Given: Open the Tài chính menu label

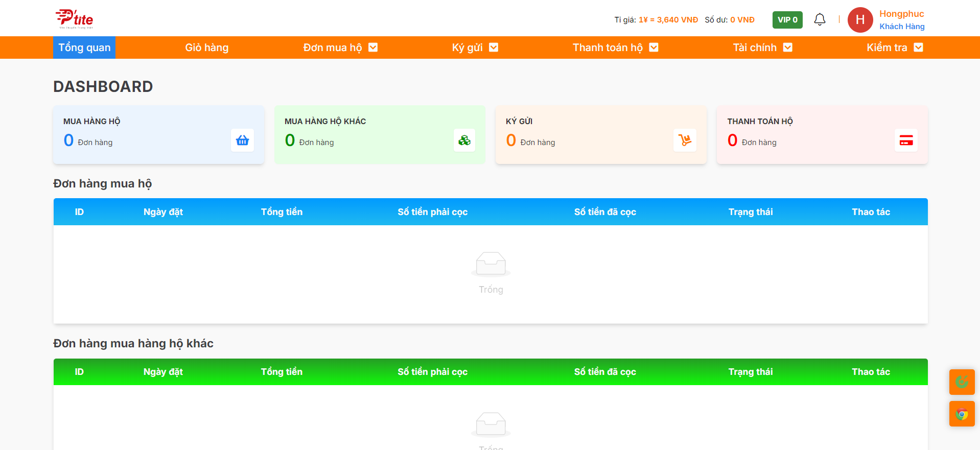Looking at the screenshot, I should (x=755, y=48).
